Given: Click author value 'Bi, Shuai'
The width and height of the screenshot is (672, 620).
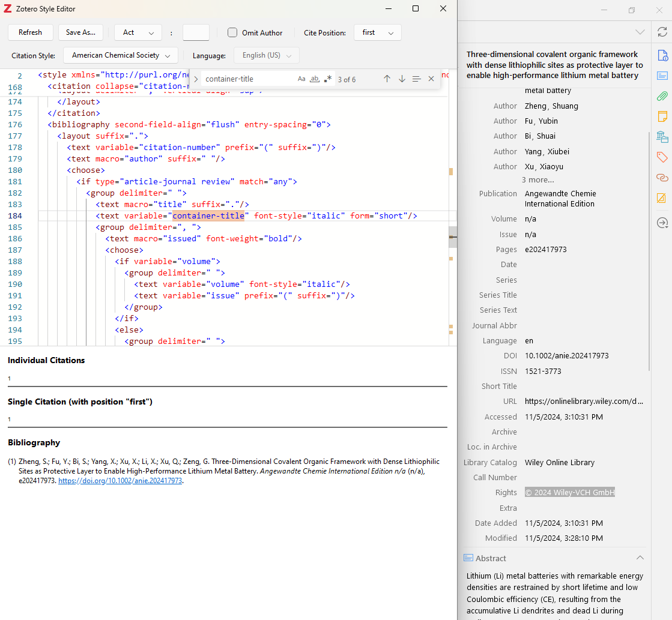Looking at the screenshot, I should [x=540, y=136].
